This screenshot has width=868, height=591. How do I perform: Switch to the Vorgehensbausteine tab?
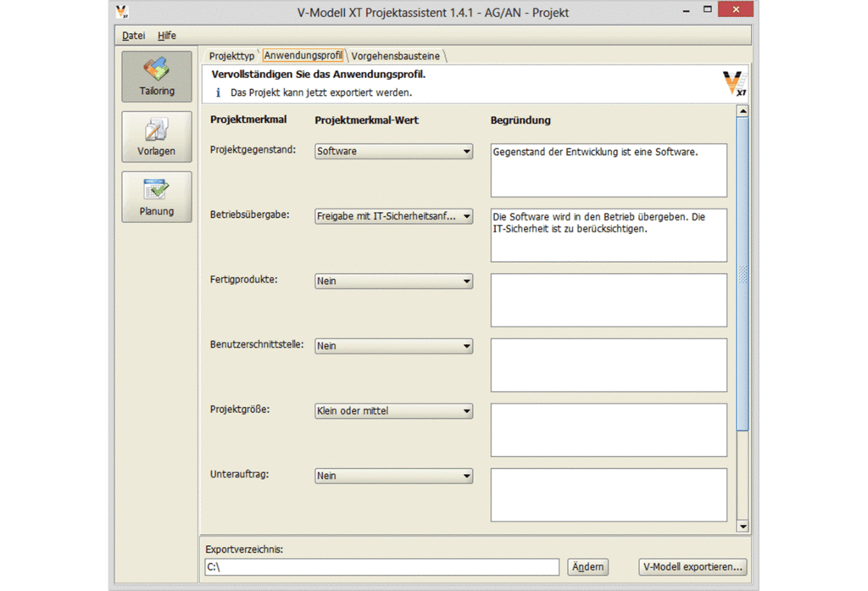click(x=395, y=56)
